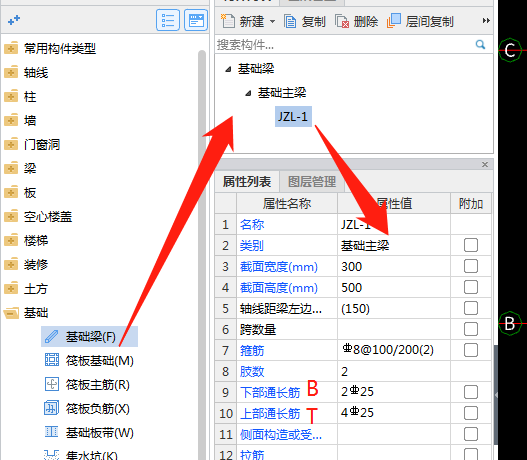Open 梁 folder icon

tap(11, 168)
